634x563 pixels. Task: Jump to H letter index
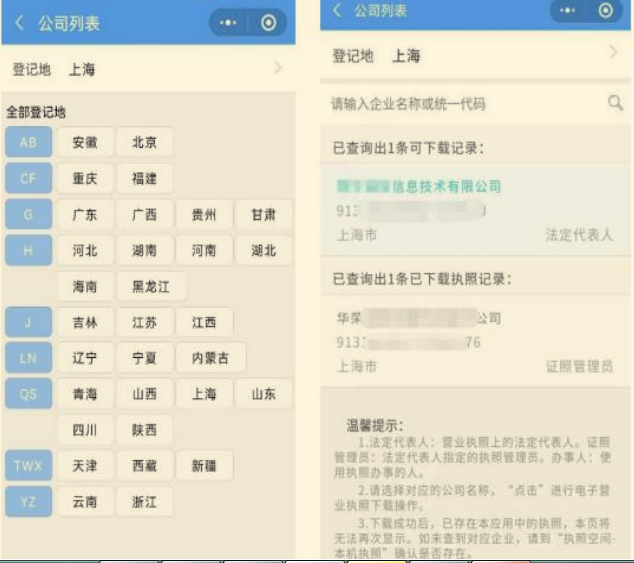pyautogui.click(x=28, y=250)
